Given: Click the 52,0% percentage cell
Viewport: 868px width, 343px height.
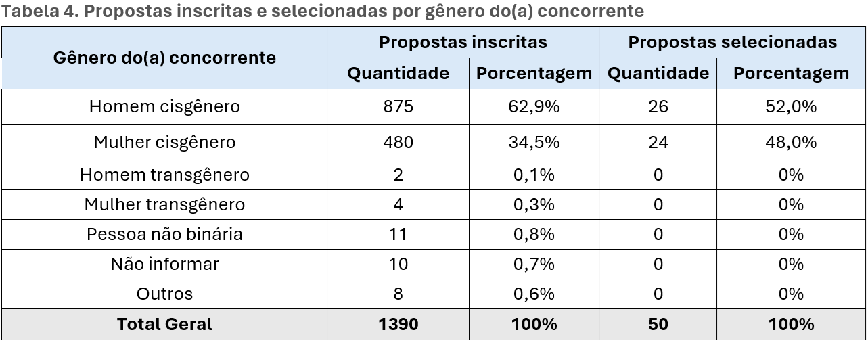Looking at the screenshot, I should tap(791, 106).
